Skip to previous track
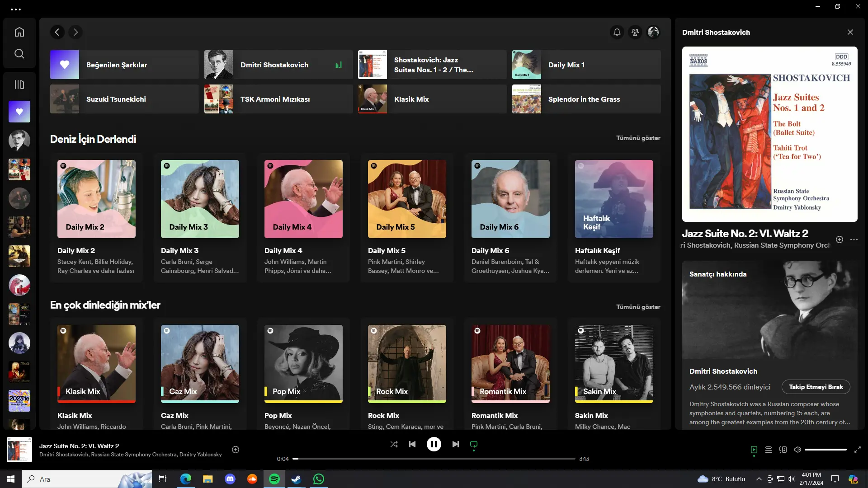This screenshot has height=488, width=868. coord(412,444)
